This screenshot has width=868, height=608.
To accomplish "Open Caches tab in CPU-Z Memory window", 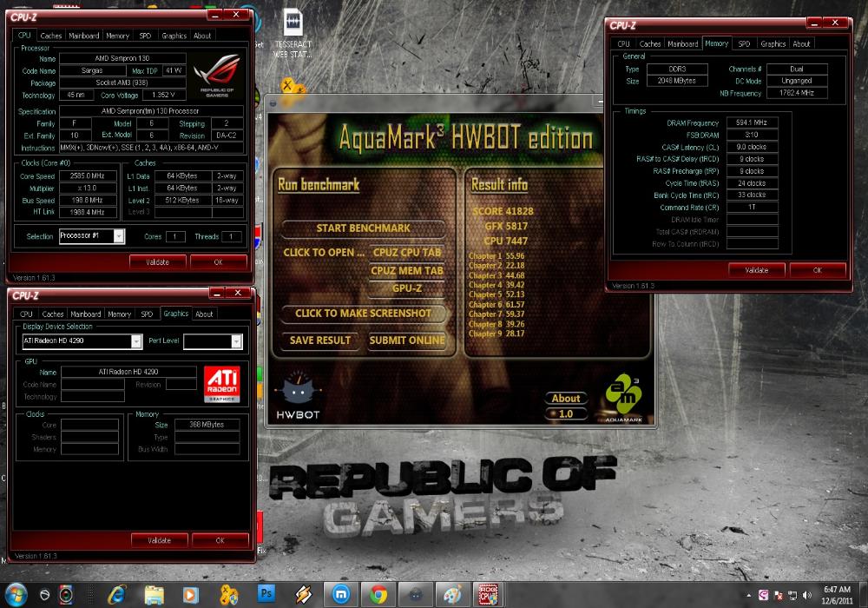I will pyautogui.click(x=650, y=43).
